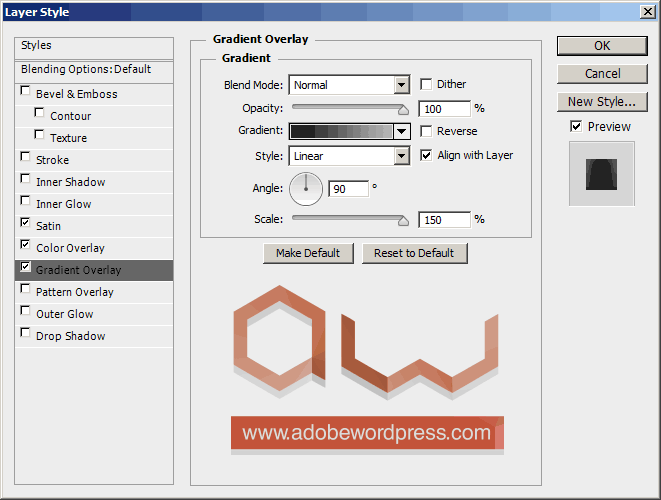Confirm with the OK button
Image resolution: width=661 pixels, height=500 pixels.
click(602, 46)
